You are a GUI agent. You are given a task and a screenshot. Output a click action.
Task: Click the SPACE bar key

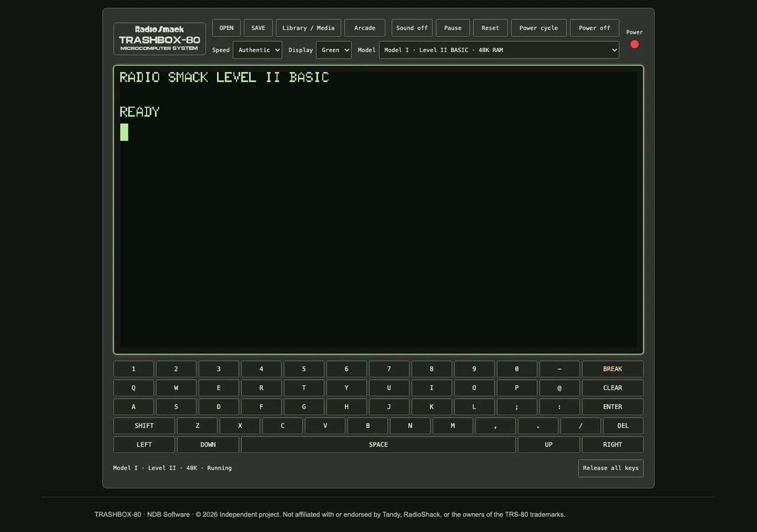(378, 445)
